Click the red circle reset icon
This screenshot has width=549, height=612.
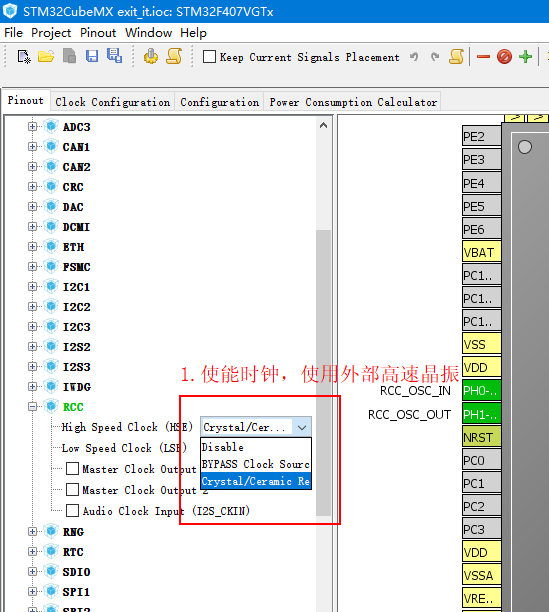[505, 57]
